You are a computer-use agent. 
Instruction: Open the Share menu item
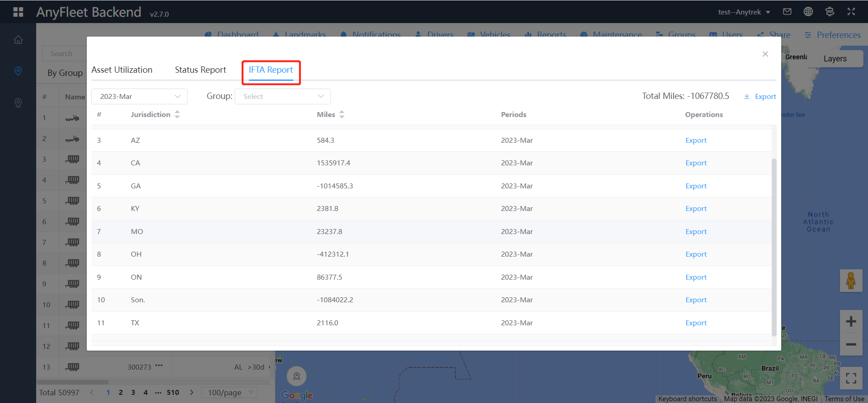coord(774,35)
